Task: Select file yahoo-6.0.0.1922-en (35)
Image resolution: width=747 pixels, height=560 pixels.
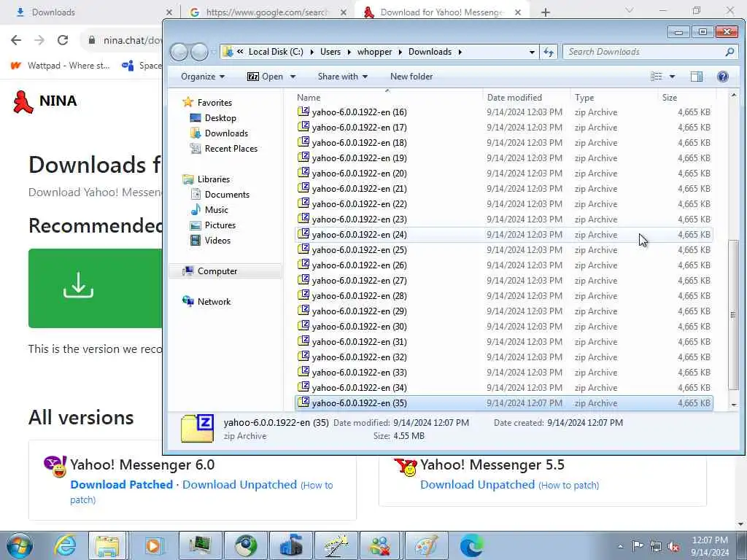Action: (503, 403)
